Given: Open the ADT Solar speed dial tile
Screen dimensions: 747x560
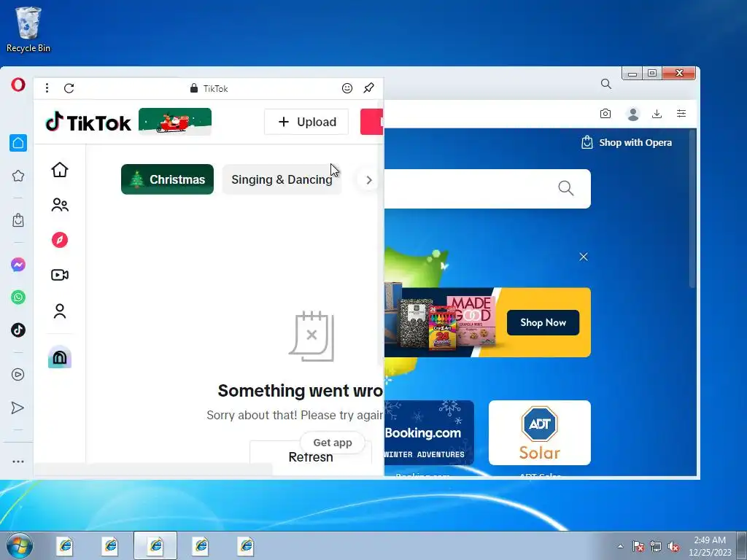Looking at the screenshot, I should pos(540,433).
